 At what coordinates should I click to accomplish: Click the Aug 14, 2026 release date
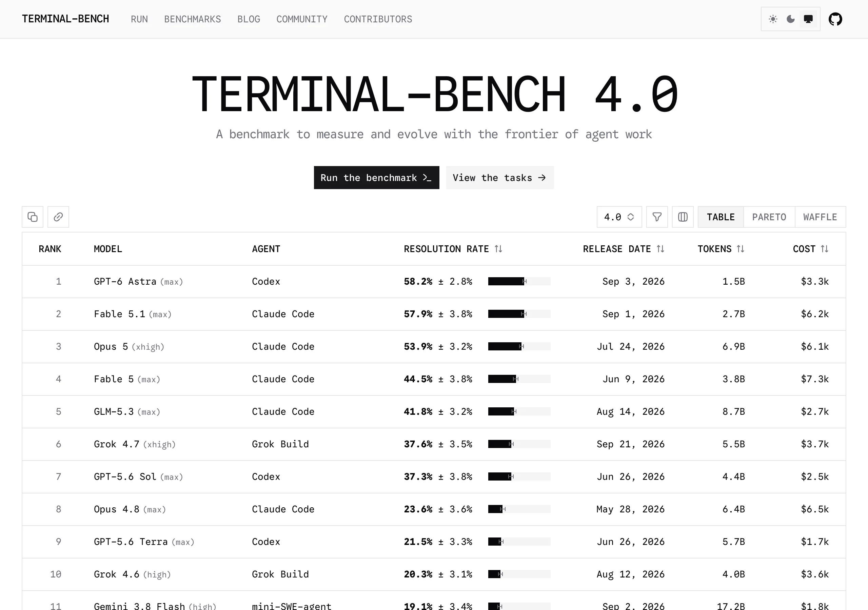tap(631, 411)
